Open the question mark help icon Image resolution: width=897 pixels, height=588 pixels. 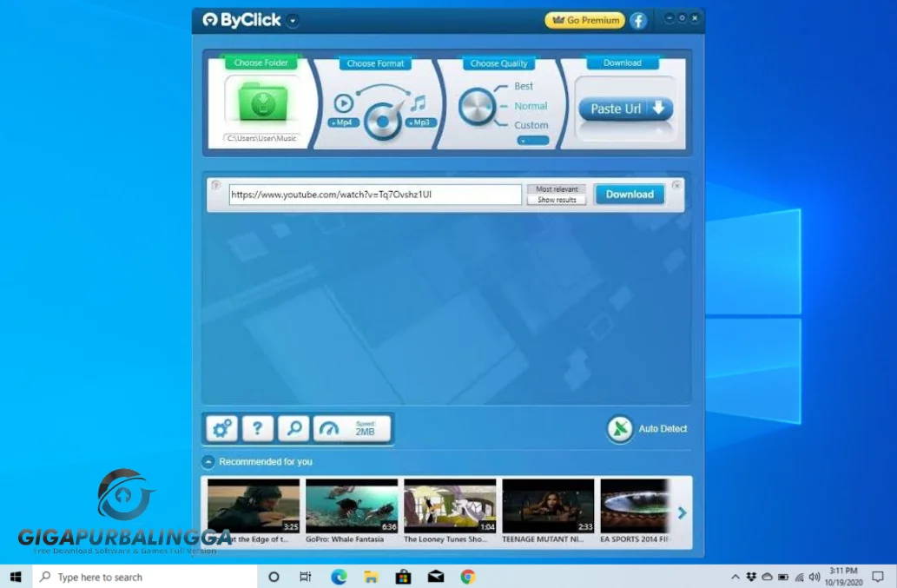point(257,428)
